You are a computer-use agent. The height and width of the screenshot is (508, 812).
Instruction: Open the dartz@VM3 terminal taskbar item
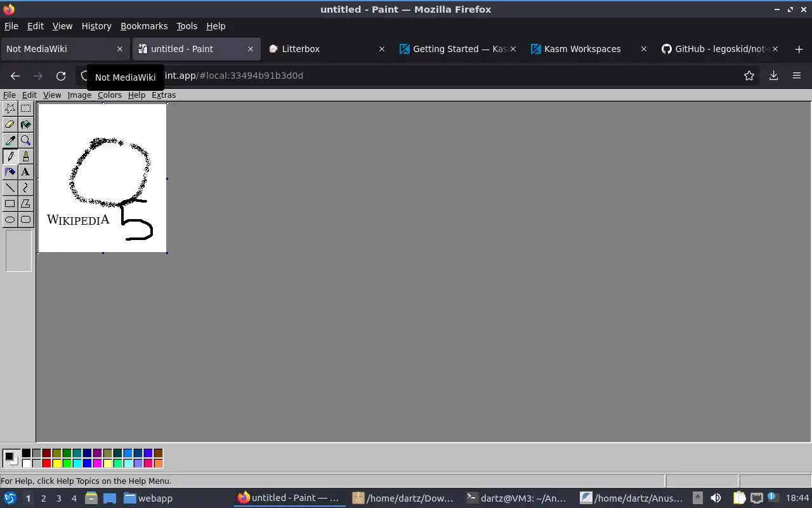516,498
